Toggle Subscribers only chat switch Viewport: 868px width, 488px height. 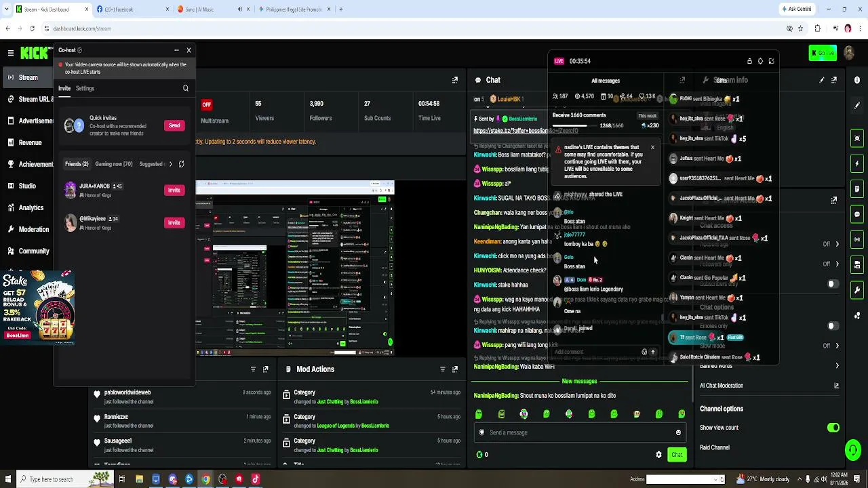pyautogui.click(x=833, y=284)
